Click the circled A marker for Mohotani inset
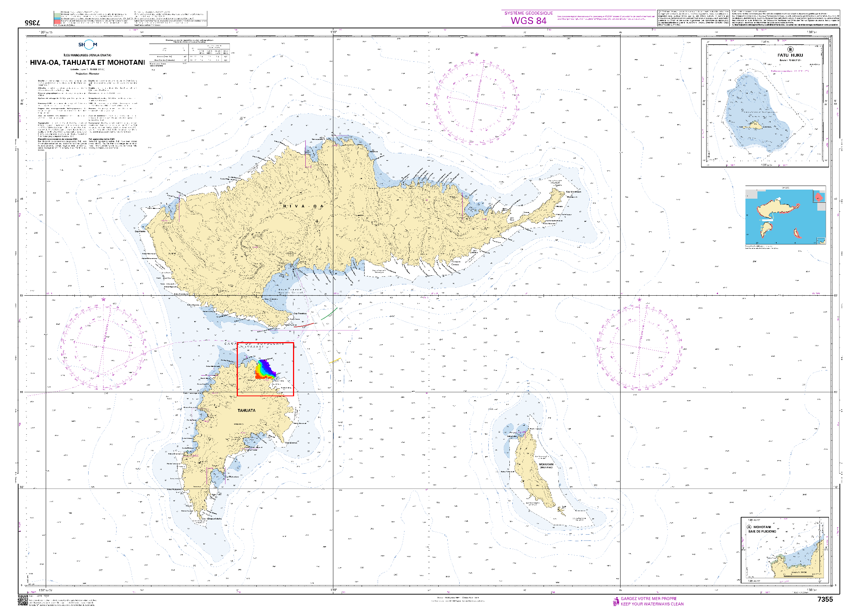 coord(749,527)
